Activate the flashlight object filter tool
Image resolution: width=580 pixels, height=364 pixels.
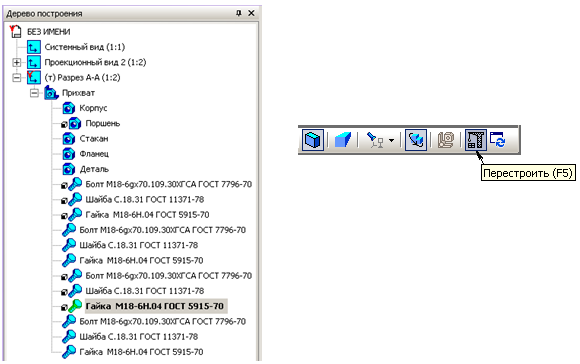[375, 140]
